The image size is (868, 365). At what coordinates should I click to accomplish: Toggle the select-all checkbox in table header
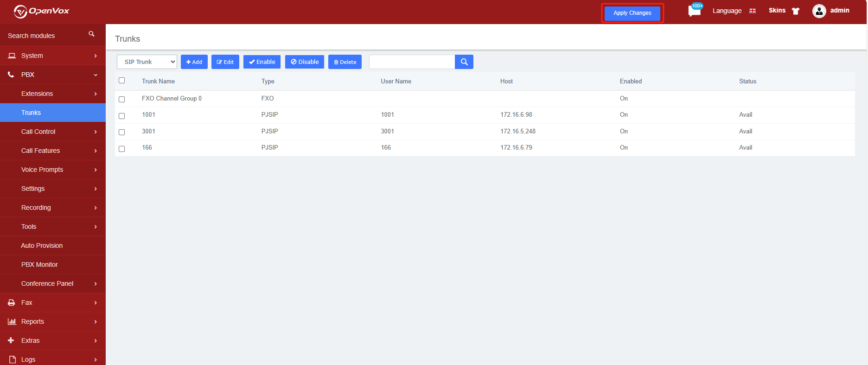point(122,81)
